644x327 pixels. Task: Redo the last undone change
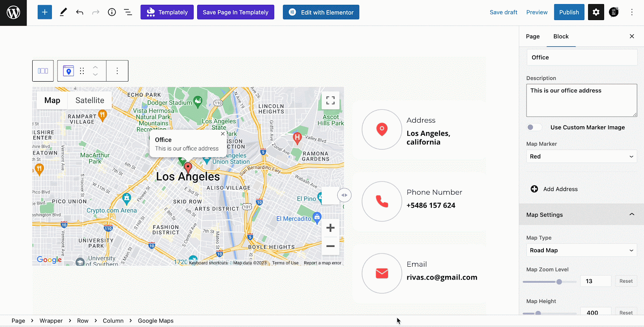[96, 12]
